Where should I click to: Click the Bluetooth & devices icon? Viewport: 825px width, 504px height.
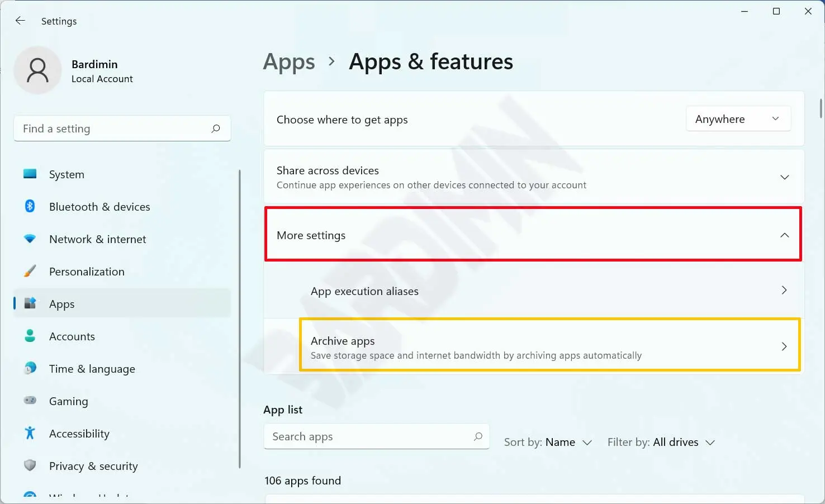tap(30, 206)
